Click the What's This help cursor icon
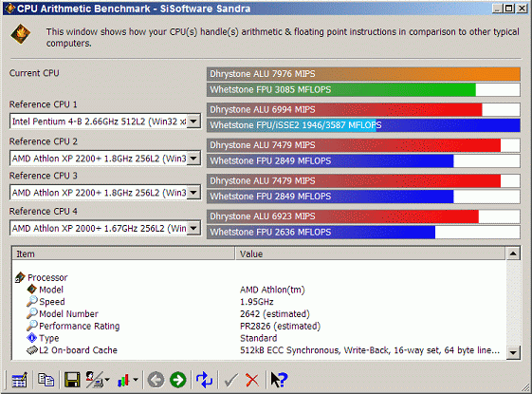This screenshot has height=394, width=532. pos(279,380)
